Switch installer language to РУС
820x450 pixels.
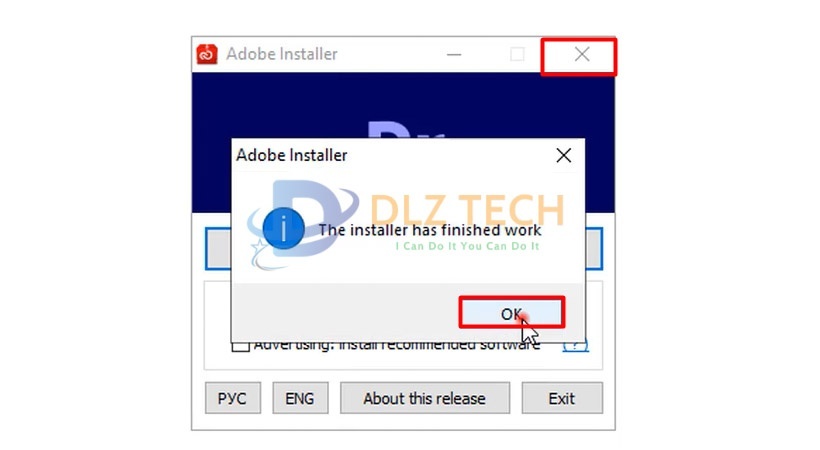233,398
